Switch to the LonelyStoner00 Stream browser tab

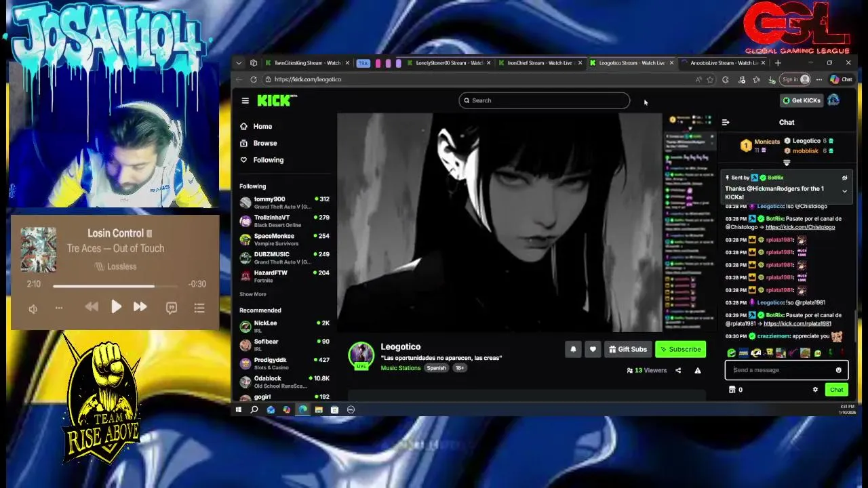pos(449,63)
